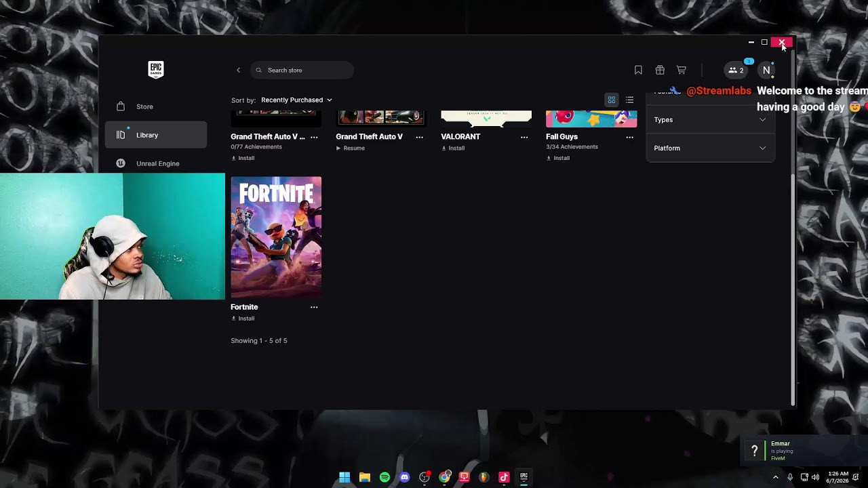868x488 pixels.
Task: Click the back arrow beside search
Action: [238, 70]
